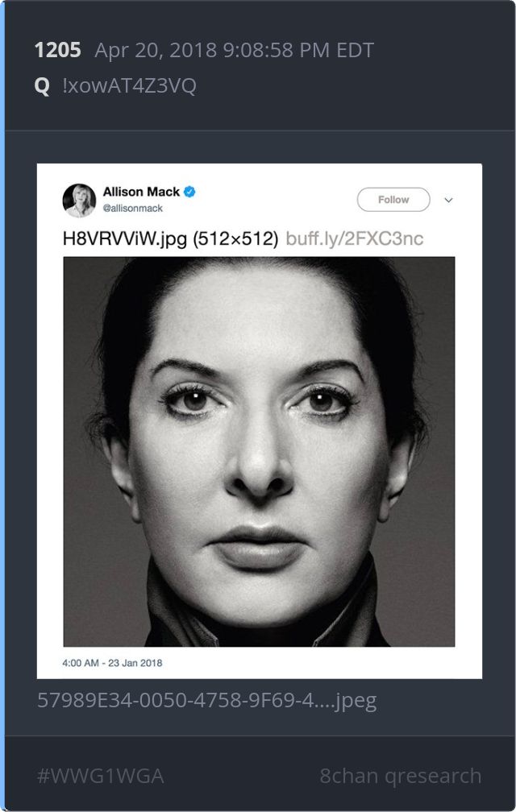Open the Allison Mack display name

pos(141,192)
